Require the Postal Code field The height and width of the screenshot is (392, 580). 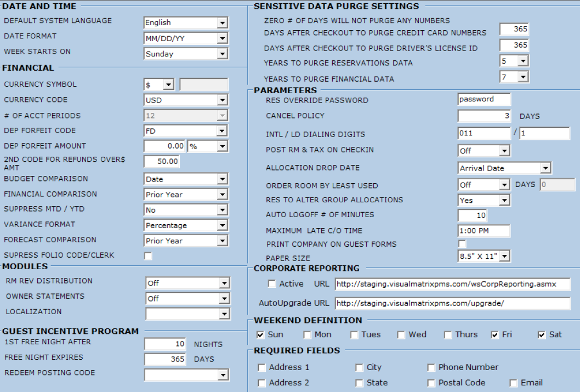431,383
